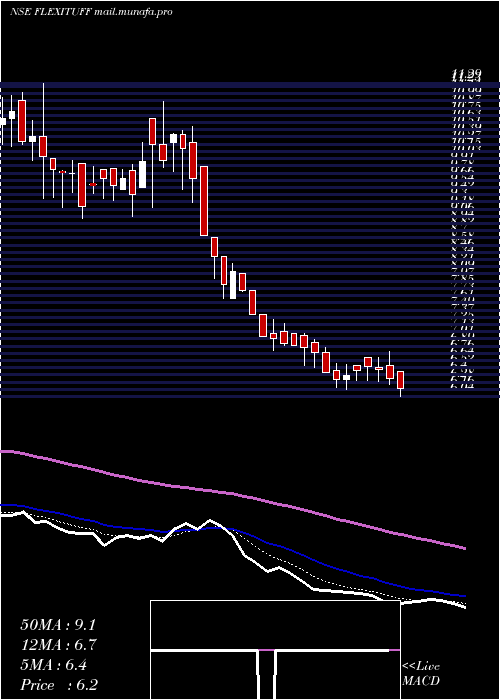
Task: Select the Price : 6.2 reading
Action: pos(59,685)
